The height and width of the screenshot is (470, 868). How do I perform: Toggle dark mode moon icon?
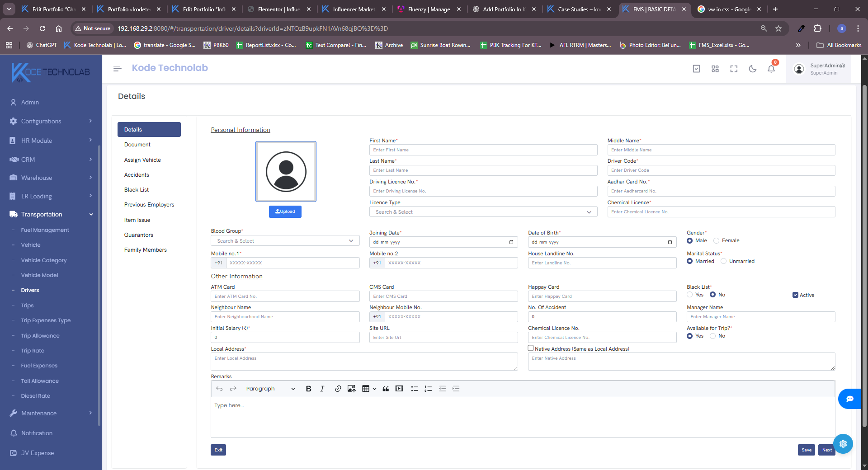click(x=753, y=69)
